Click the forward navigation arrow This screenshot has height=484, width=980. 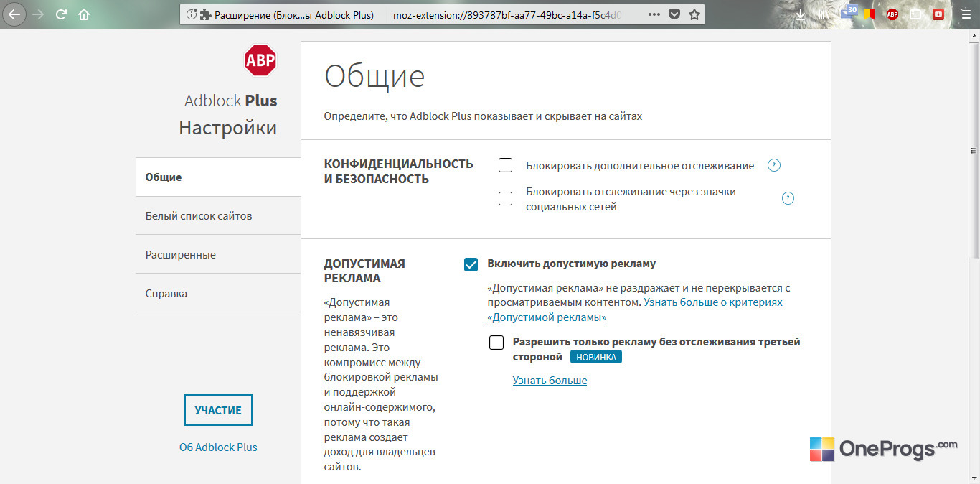click(x=38, y=14)
